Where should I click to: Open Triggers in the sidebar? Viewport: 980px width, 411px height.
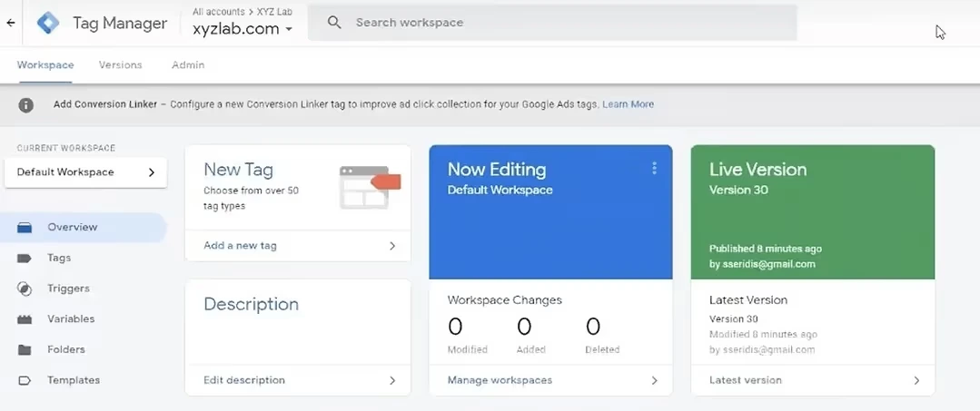(68, 289)
